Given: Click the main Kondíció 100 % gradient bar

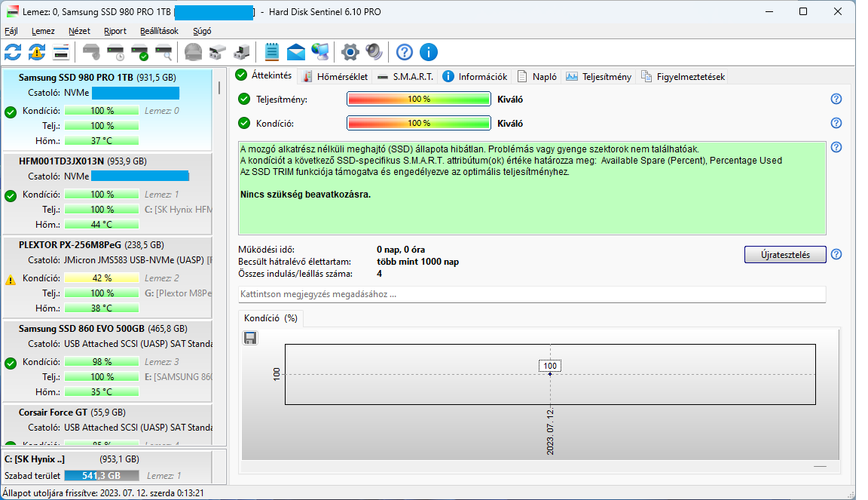Looking at the screenshot, I should (418, 123).
